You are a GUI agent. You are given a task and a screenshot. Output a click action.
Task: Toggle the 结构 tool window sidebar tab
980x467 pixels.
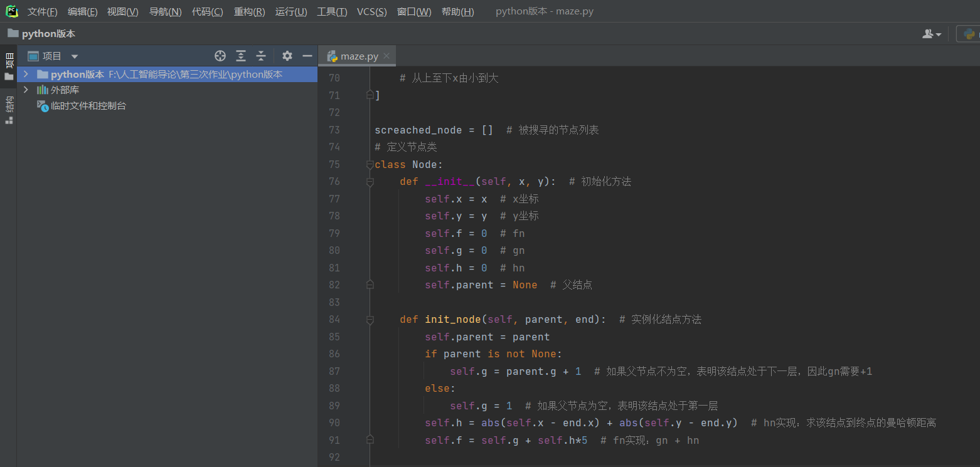coord(9,110)
